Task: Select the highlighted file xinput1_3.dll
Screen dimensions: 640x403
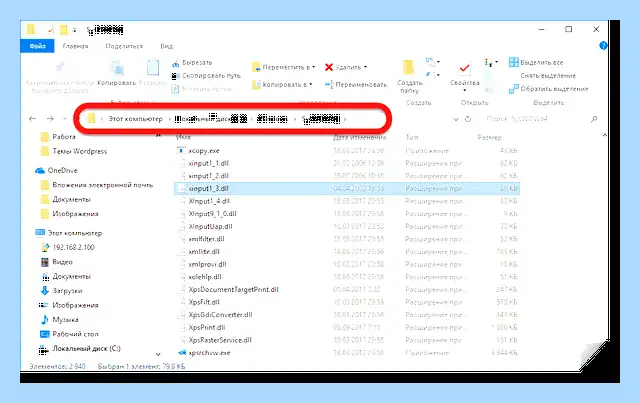Action: tap(347, 189)
